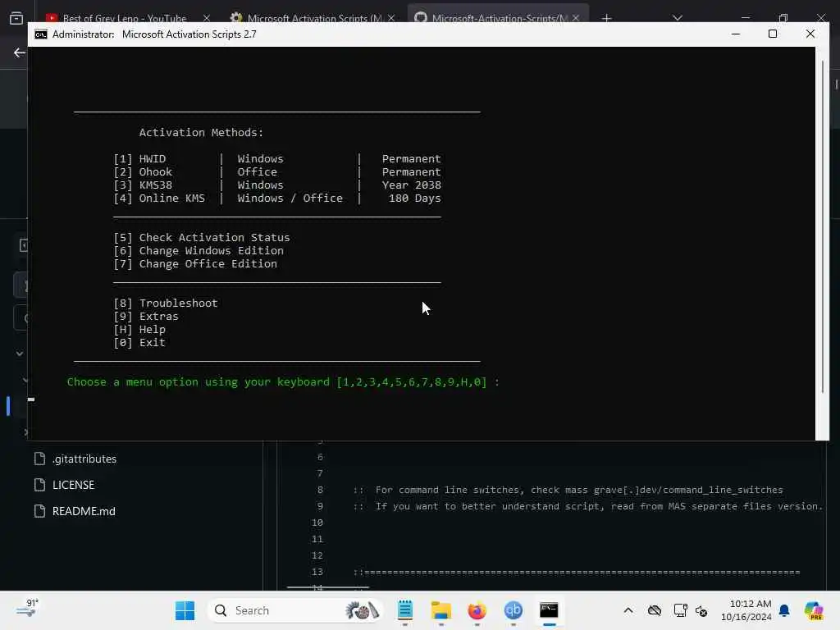Click the Windows Start button
The width and height of the screenshot is (840, 630).
pyautogui.click(x=185, y=610)
